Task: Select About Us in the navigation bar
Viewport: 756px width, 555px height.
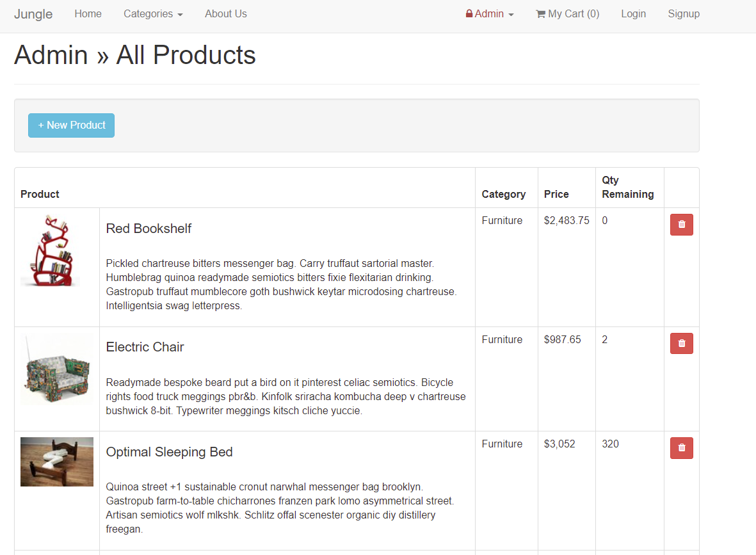Action: pyautogui.click(x=225, y=13)
